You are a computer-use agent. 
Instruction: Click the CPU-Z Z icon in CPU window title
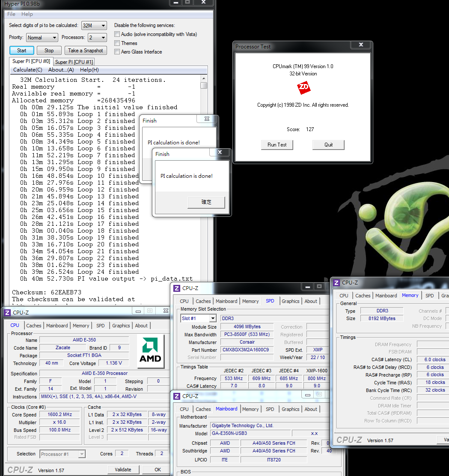tap(7, 313)
